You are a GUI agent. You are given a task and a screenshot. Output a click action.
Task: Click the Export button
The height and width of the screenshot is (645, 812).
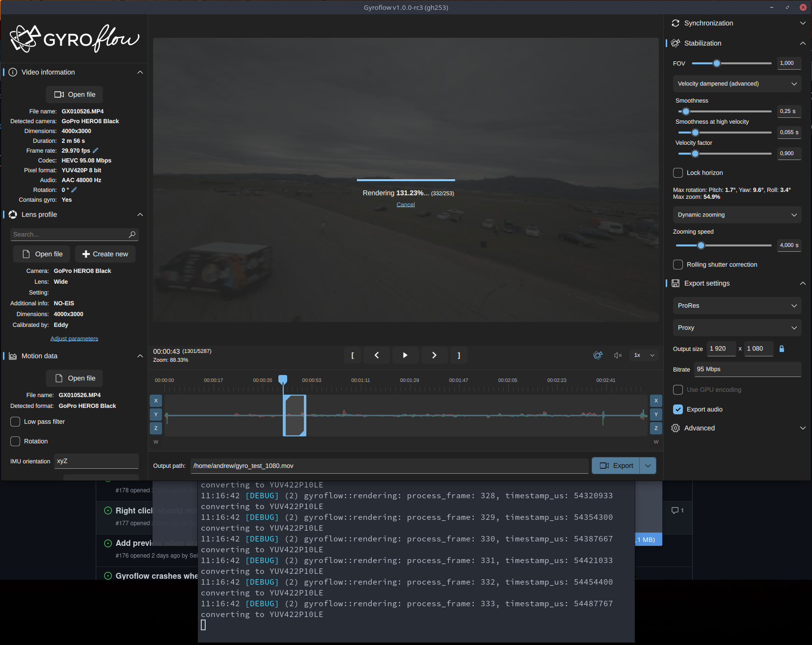point(616,465)
